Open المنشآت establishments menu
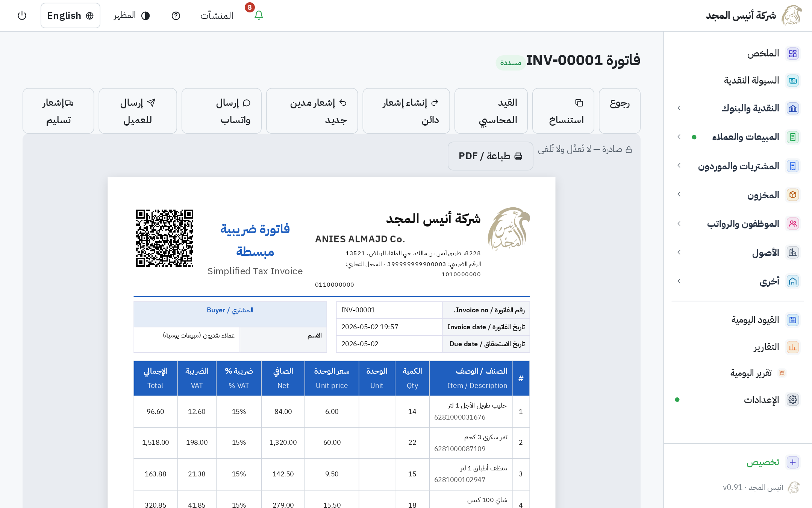This screenshot has height=508, width=812. pos(217,15)
